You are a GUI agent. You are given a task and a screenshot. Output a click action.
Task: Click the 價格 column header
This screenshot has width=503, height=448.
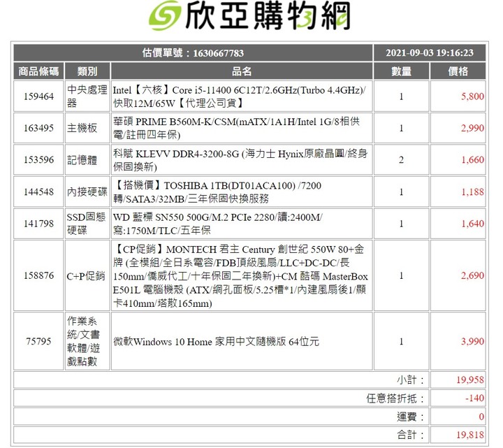point(458,71)
